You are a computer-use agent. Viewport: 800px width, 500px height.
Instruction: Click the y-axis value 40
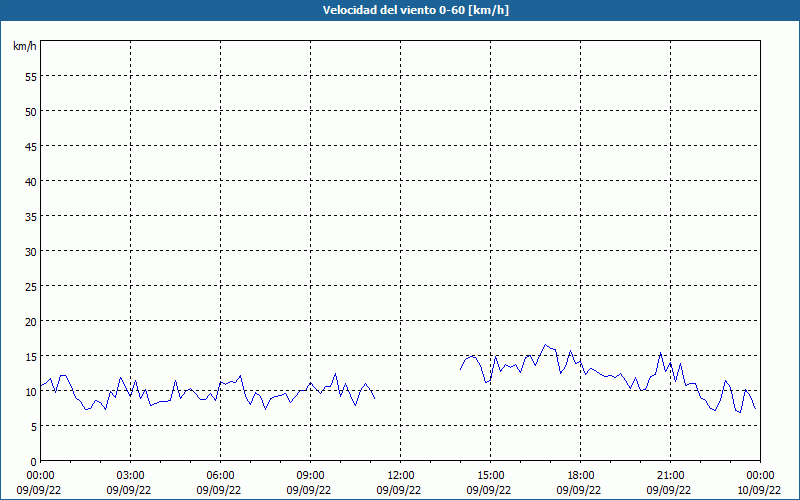click(x=31, y=181)
